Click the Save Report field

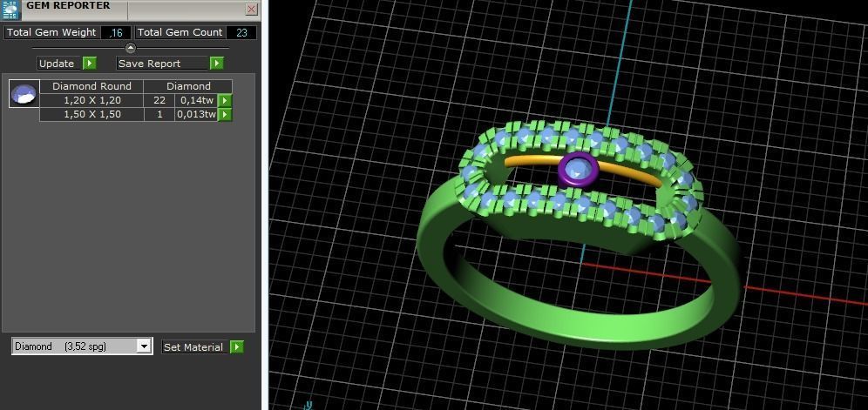point(163,64)
